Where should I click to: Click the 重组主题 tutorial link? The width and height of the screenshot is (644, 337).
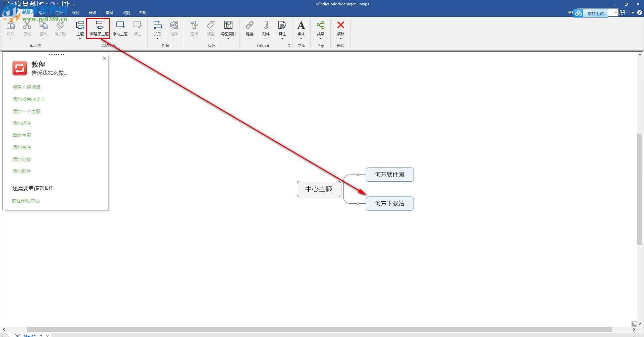22,135
